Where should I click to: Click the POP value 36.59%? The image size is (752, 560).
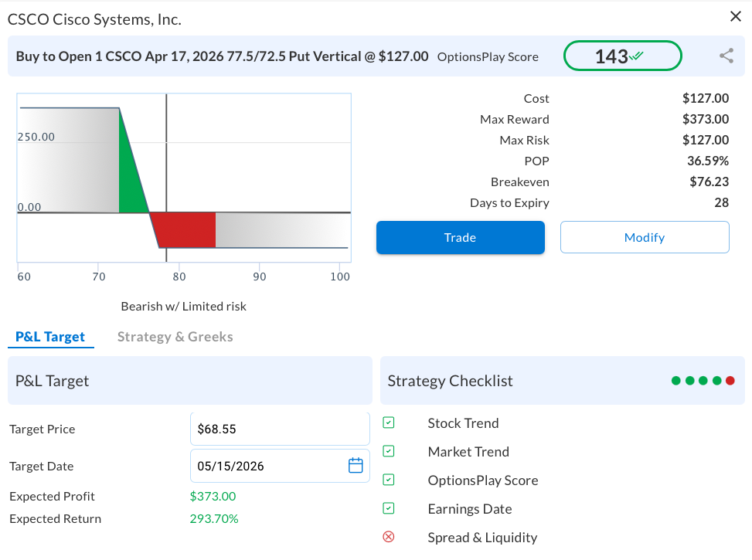tap(708, 161)
